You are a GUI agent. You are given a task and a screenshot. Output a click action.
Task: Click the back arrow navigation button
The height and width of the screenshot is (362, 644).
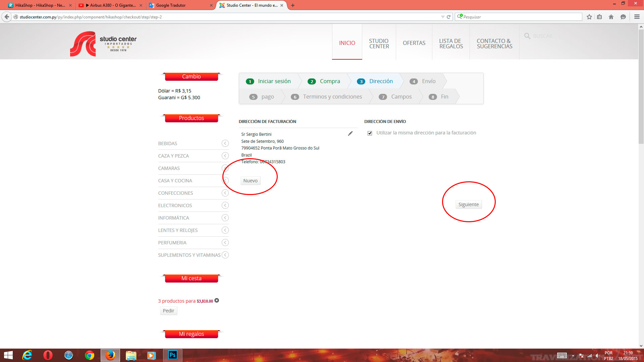coord(7,17)
